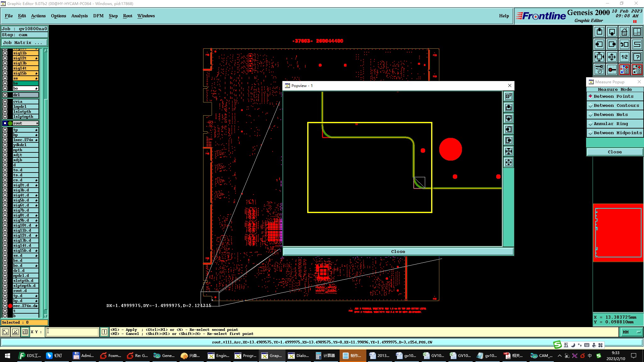Open the Job Matrix selector
This screenshot has width=644, height=362.
pyautogui.click(x=25, y=43)
